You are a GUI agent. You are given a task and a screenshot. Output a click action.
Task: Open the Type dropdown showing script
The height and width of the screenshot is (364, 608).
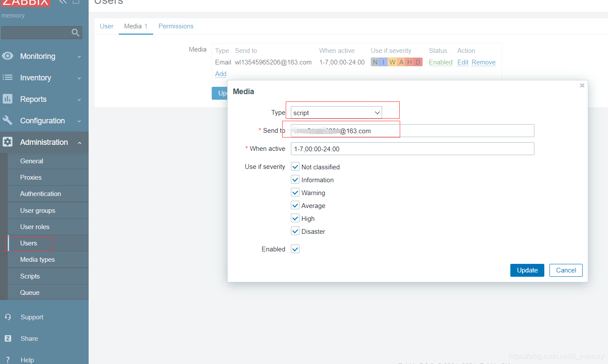point(336,113)
